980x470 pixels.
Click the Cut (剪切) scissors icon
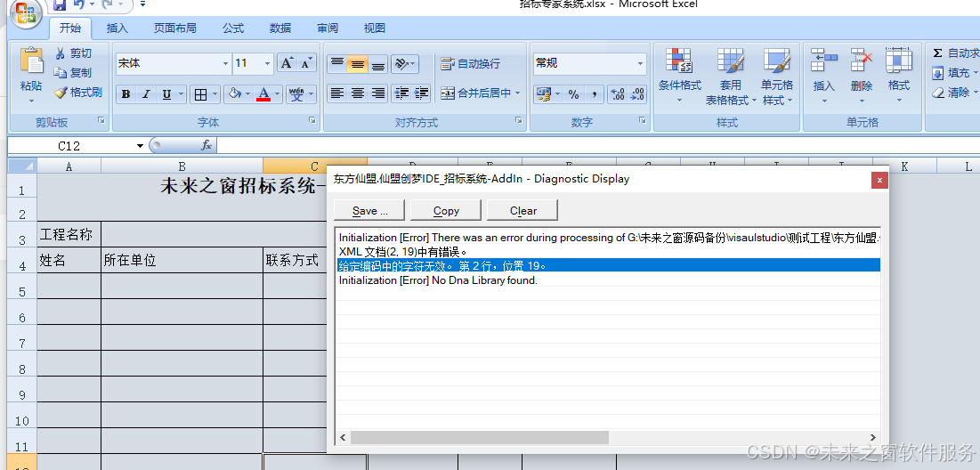[61, 53]
